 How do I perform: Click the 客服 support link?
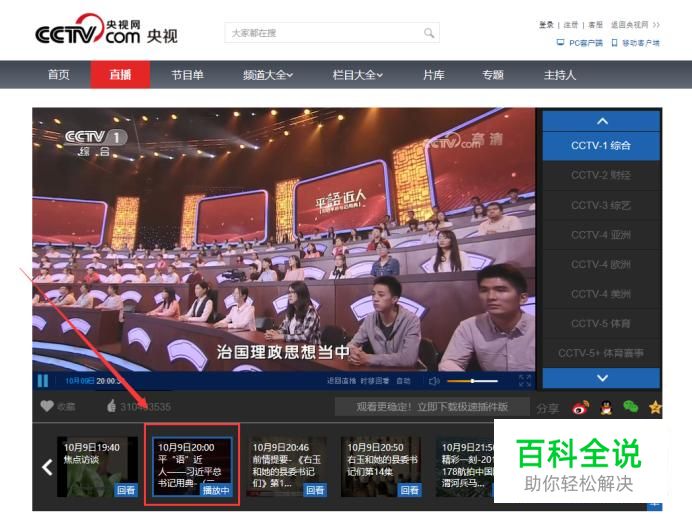click(x=595, y=25)
